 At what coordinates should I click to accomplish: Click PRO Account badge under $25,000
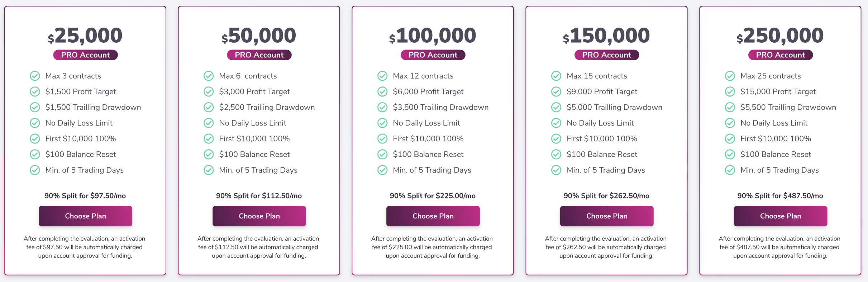[85, 55]
